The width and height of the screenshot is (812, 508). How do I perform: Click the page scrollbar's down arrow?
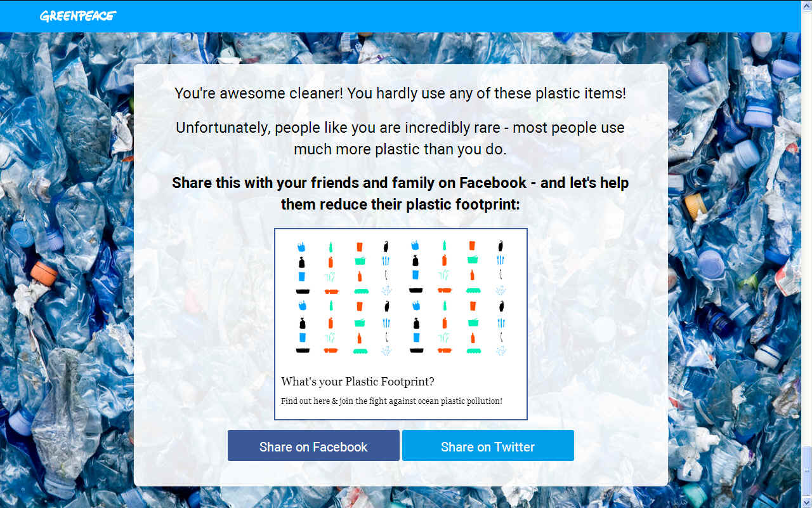pyautogui.click(x=806, y=502)
